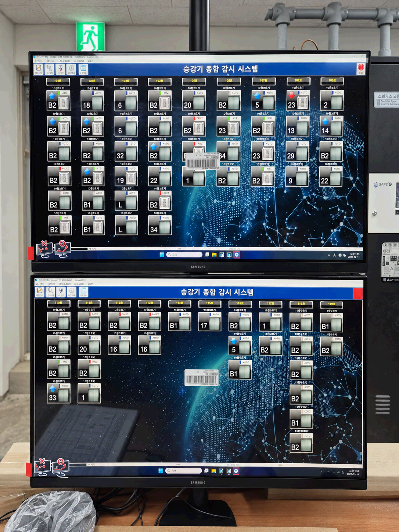Screen dimensions: 399x532
Task: Open the Windows Start menu on top monitor taskbar
Action: [162, 255]
